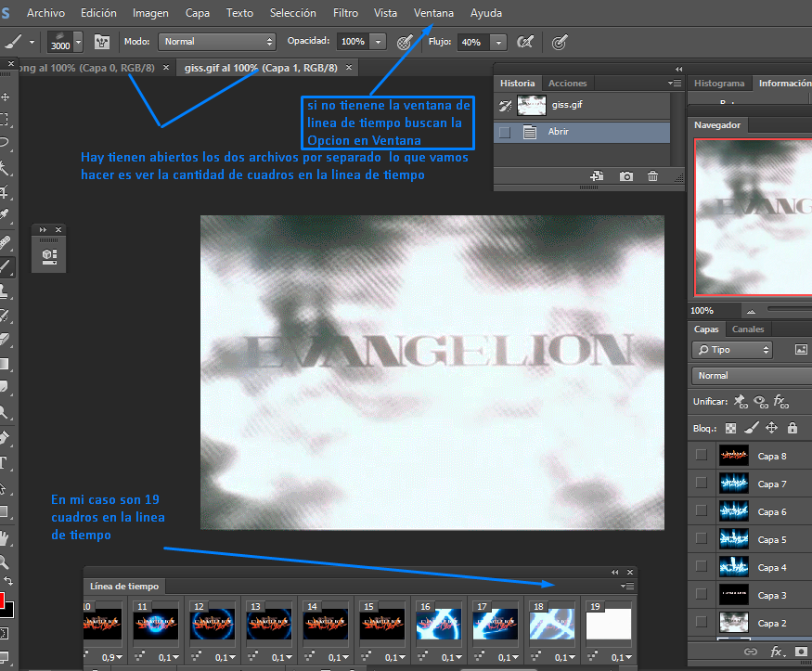The width and height of the screenshot is (812, 671).
Task: Set history brush source for giss.gif snapshot
Action: click(505, 106)
